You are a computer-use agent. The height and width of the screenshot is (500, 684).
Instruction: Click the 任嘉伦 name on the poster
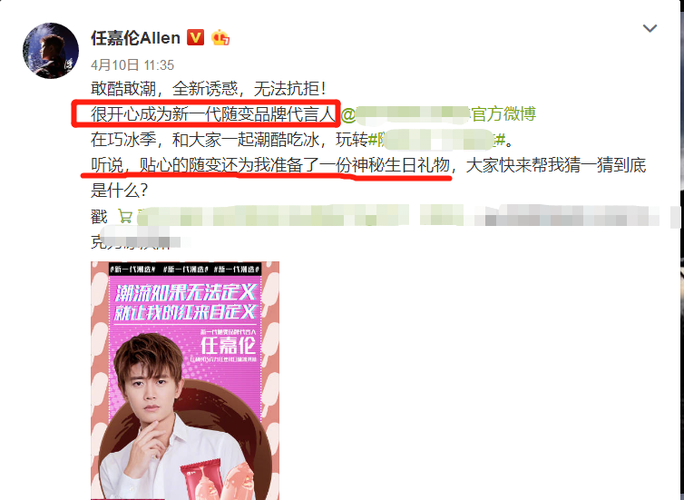(228, 345)
